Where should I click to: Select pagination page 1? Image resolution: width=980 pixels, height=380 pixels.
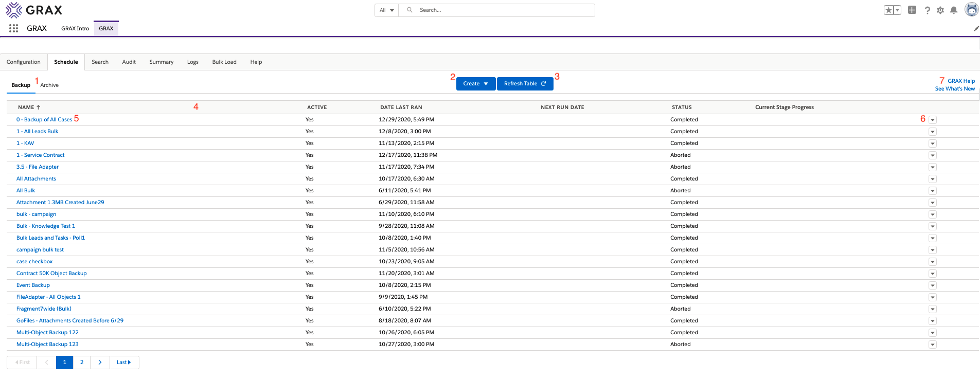point(64,363)
